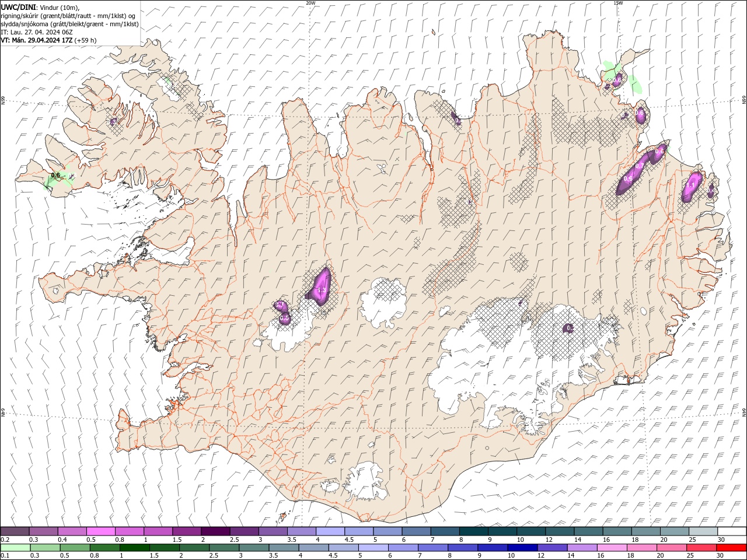Click the black 0.6 rain value in the Westfjords
Screen dimensions: 747x560
55,175
